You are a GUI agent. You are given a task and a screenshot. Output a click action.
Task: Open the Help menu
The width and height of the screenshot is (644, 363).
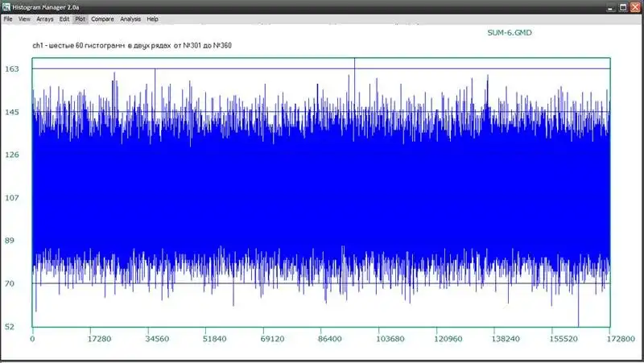coord(152,19)
